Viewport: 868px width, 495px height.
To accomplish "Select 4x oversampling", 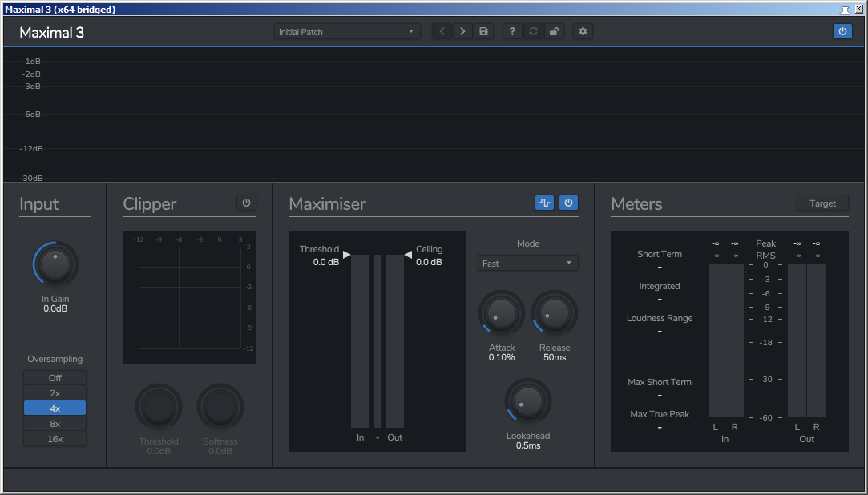I will pyautogui.click(x=55, y=408).
